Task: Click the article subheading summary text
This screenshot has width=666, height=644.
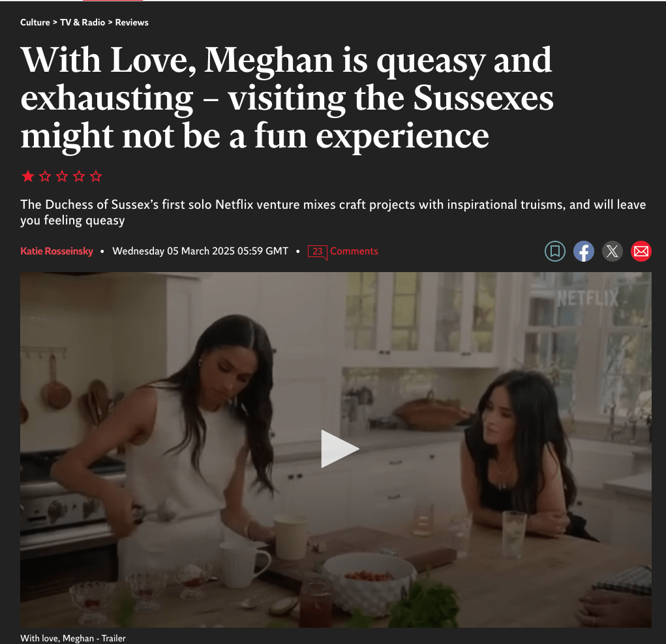Action: click(x=333, y=213)
